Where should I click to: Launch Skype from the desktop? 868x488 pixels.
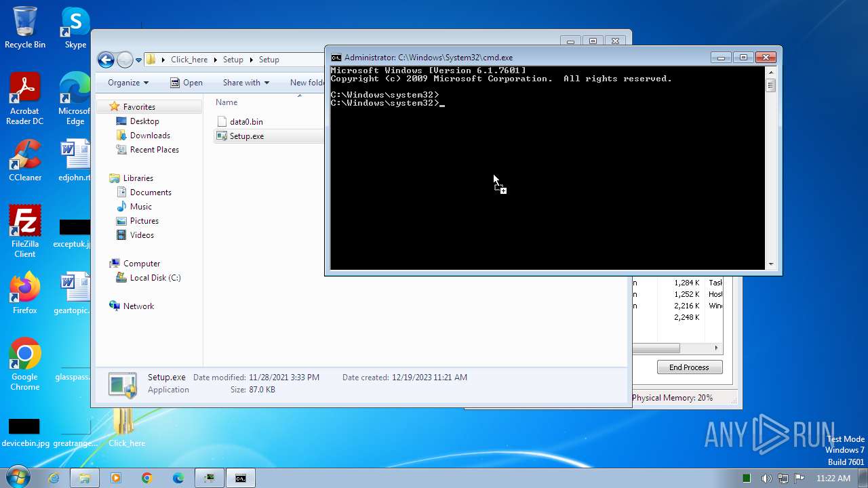(75, 27)
